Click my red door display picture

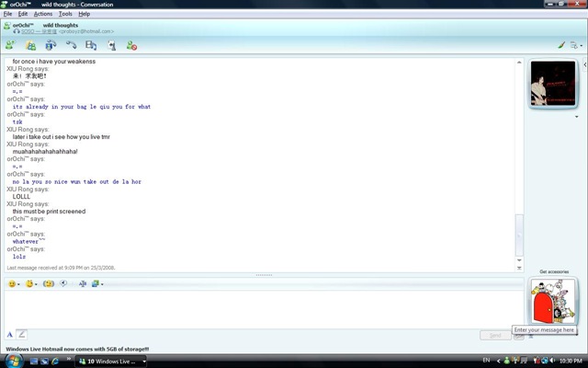click(x=553, y=301)
